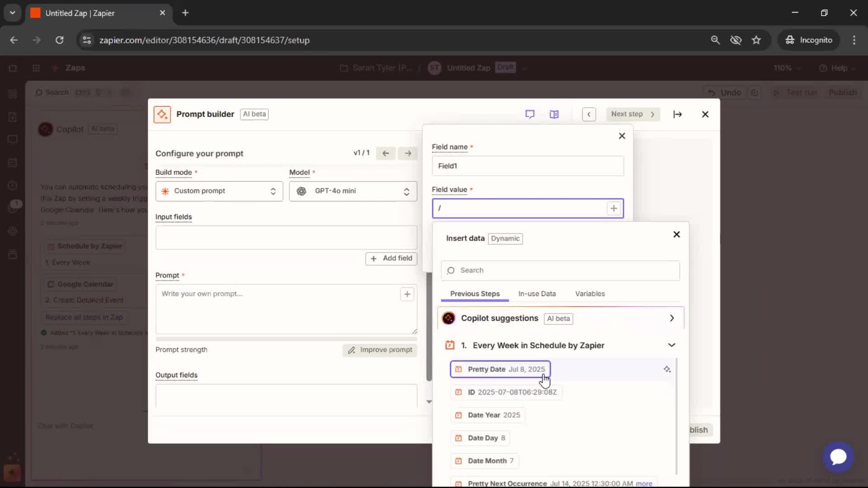Click the modal vertical scrollbar
This screenshot has width=868, height=488.
click(x=429, y=328)
